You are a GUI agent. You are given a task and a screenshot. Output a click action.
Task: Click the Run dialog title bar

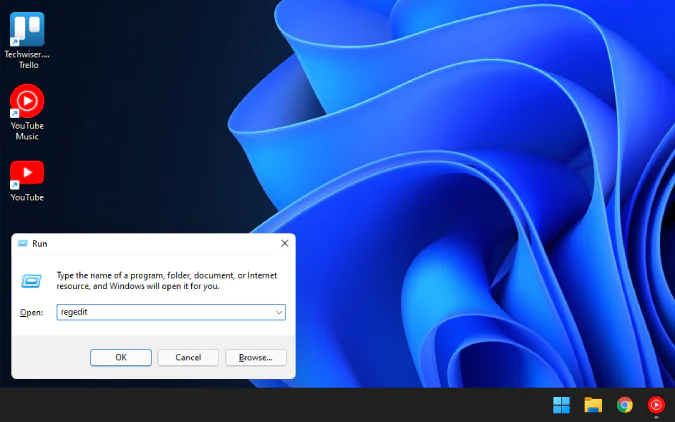tap(150, 243)
